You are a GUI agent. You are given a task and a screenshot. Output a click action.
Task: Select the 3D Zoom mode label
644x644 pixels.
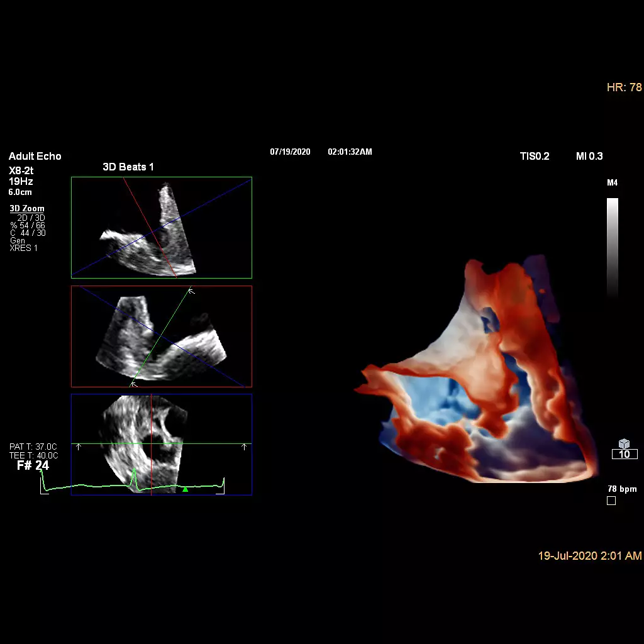pos(27,209)
